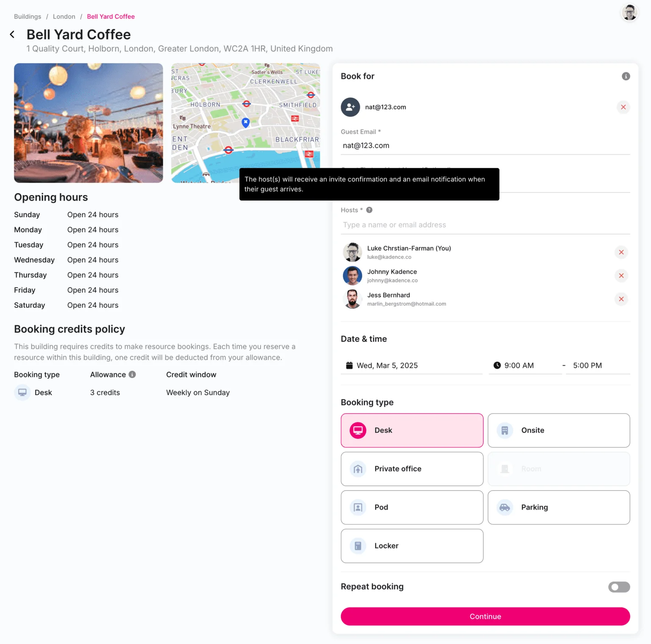The width and height of the screenshot is (651, 644).
Task: Select the Pod booking type
Action: tap(412, 507)
